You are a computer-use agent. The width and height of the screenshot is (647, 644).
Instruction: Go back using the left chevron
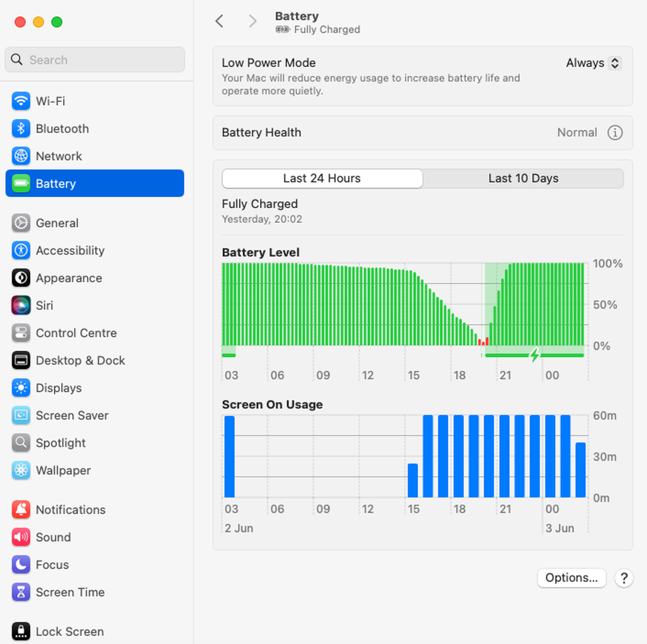pos(219,21)
